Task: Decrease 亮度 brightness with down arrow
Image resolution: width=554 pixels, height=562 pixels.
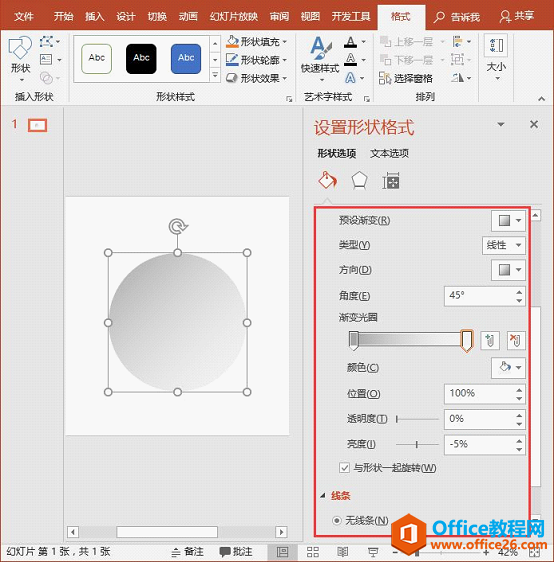Action: 520,449
